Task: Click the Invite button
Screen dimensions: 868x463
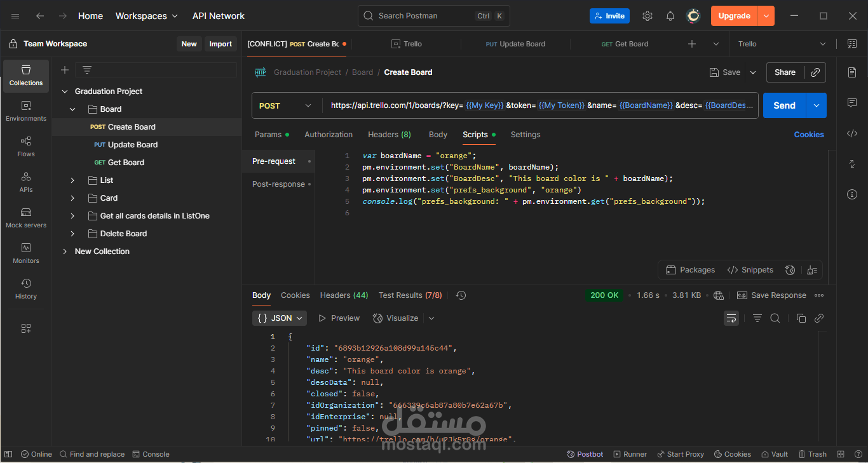Action: [x=609, y=16]
